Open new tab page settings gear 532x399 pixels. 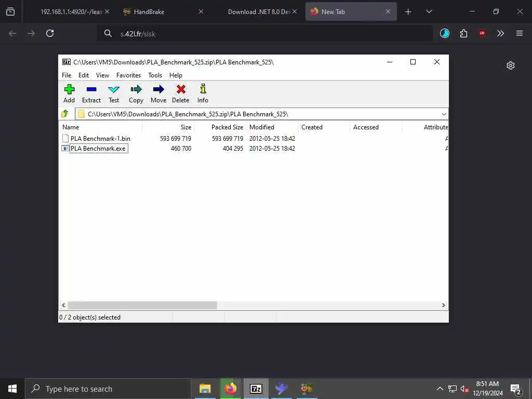[x=511, y=65]
